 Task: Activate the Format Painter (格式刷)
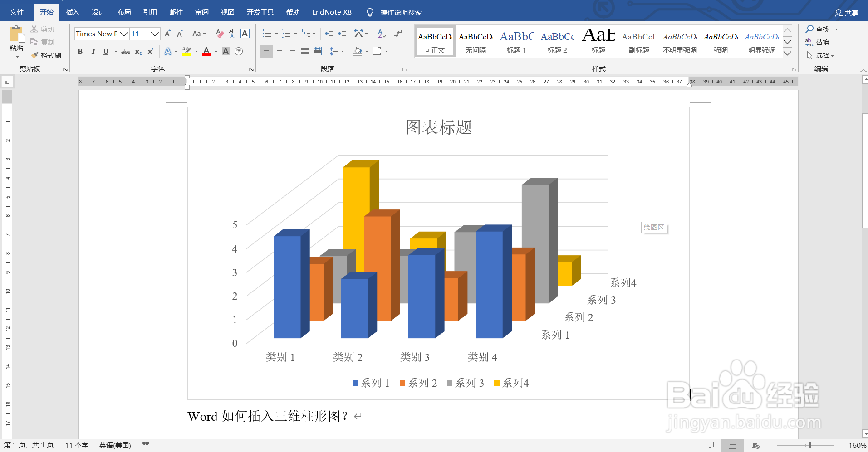point(46,55)
